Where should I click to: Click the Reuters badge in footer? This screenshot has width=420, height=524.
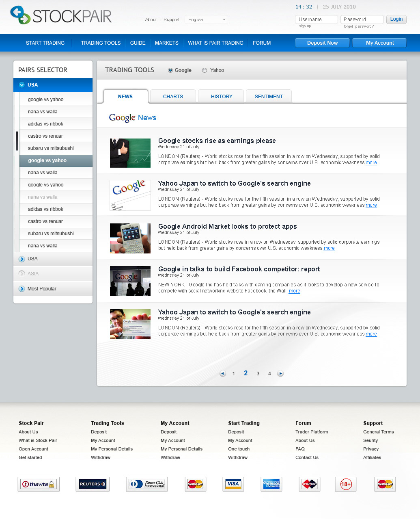pos(93,484)
